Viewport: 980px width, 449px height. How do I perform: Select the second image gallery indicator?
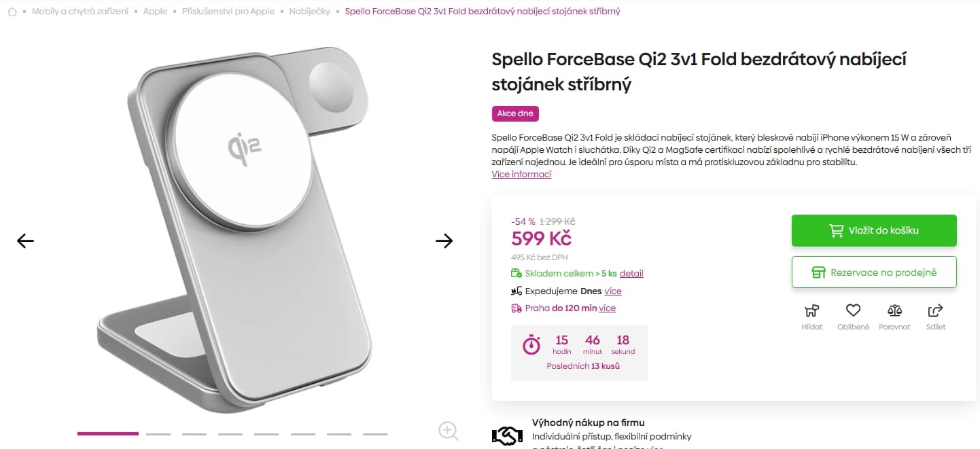coord(158,433)
